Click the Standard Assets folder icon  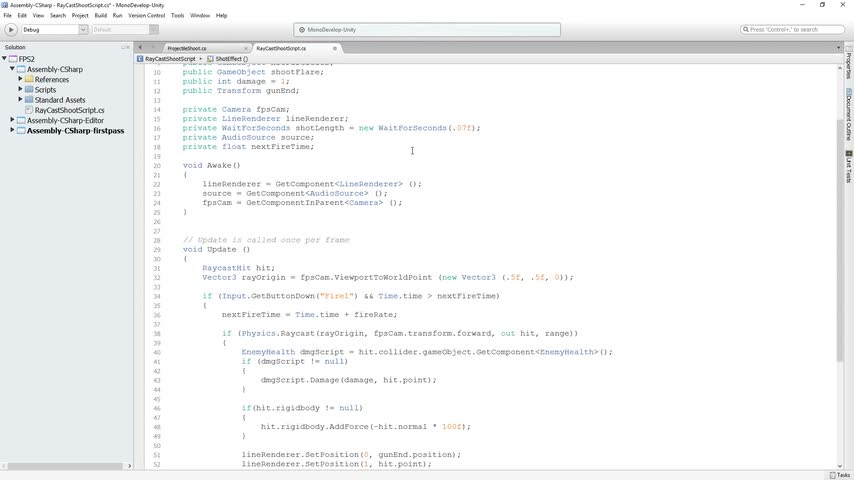pos(29,100)
